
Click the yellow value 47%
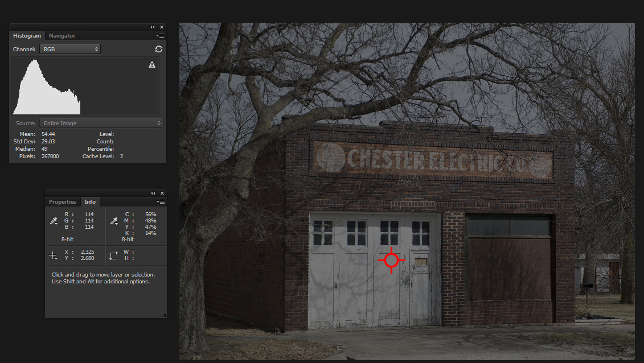pyautogui.click(x=151, y=227)
